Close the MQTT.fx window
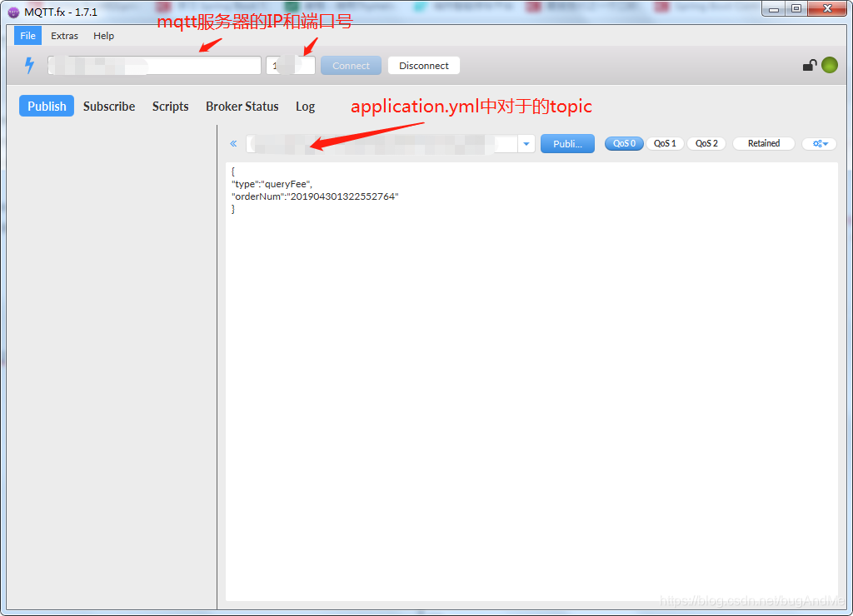Screen dimensions: 853x616 827,8
